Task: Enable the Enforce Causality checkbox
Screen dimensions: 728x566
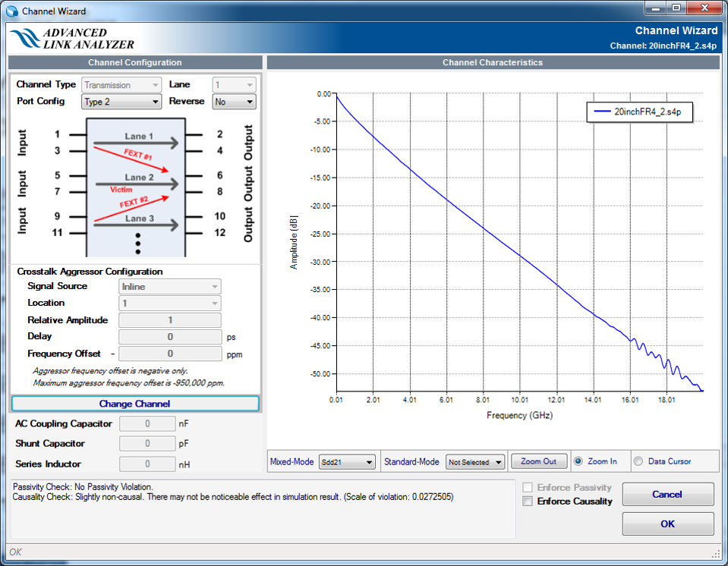Action: [528, 502]
